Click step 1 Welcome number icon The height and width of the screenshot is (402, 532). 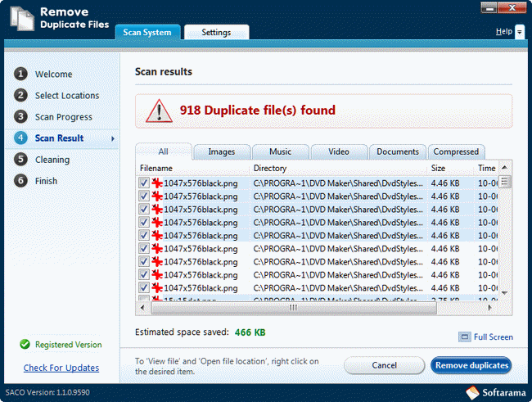(20, 74)
